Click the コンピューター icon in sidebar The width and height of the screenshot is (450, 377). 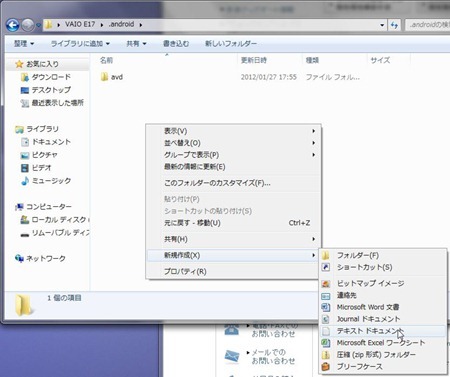pos(19,207)
